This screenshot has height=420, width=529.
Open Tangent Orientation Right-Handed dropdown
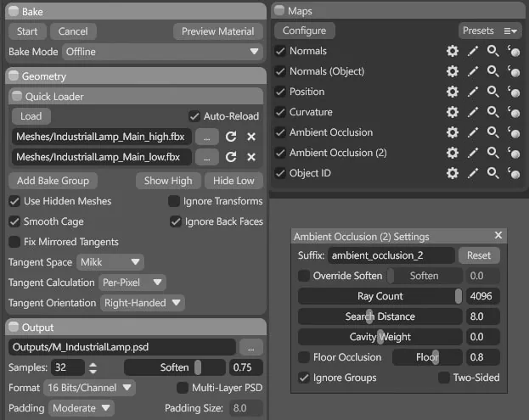[x=143, y=303]
